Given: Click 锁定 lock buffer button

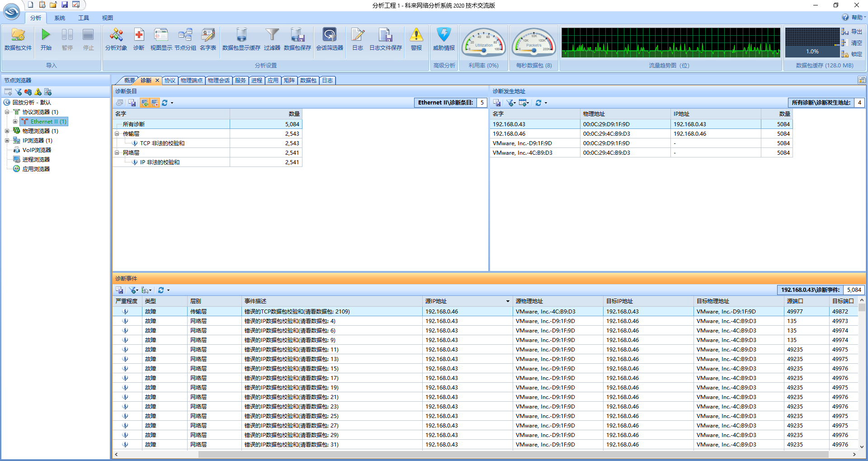Looking at the screenshot, I should (852, 54).
